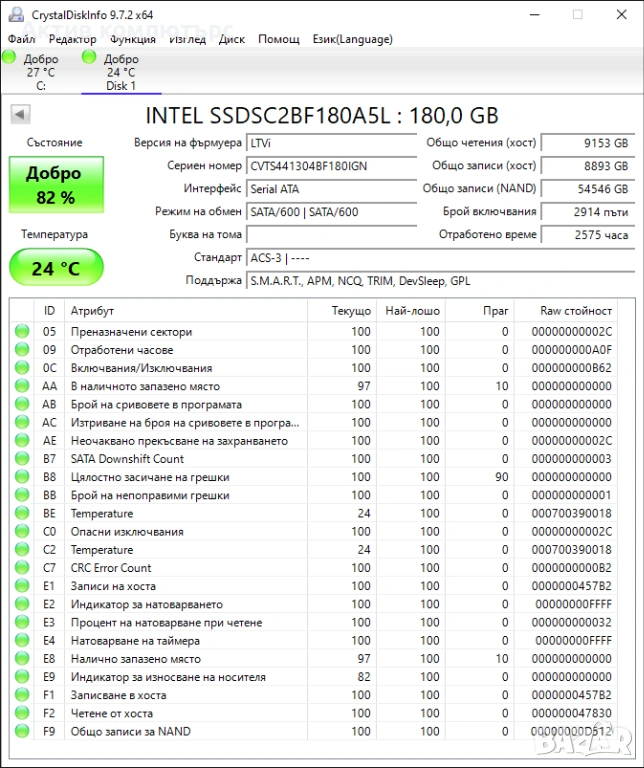Click status dot for CRC Error Count
Screen dimensions: 644x768
[x=22, y=568]
